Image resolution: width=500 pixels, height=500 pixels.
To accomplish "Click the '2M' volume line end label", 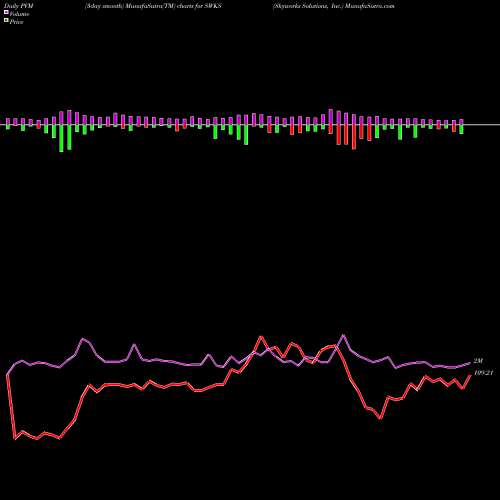I will (478, 361).
